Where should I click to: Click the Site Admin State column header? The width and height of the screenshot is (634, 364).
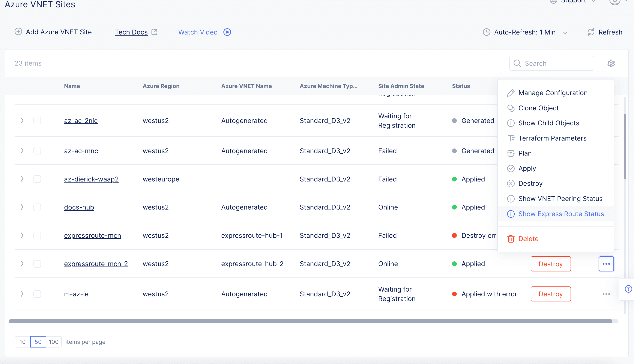tap(401, 86)
